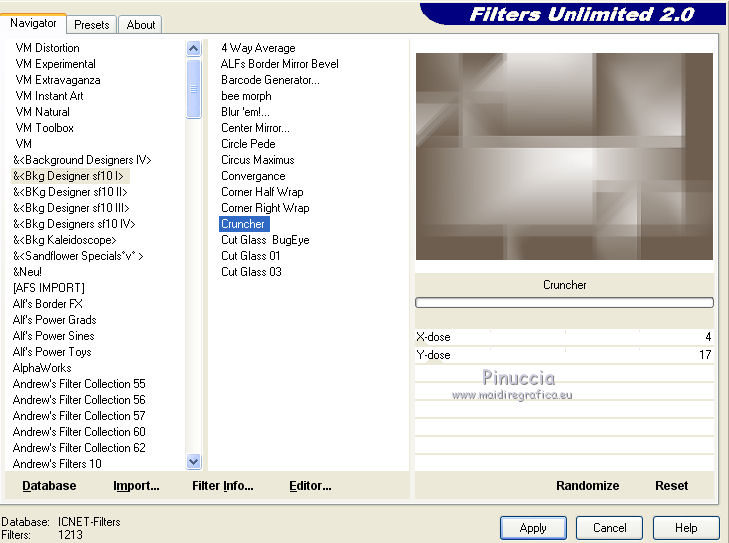This screenshot has width=729, height=543.
Task: Select Andrew's Filters 10 category
Action: (x=57, y=464)
